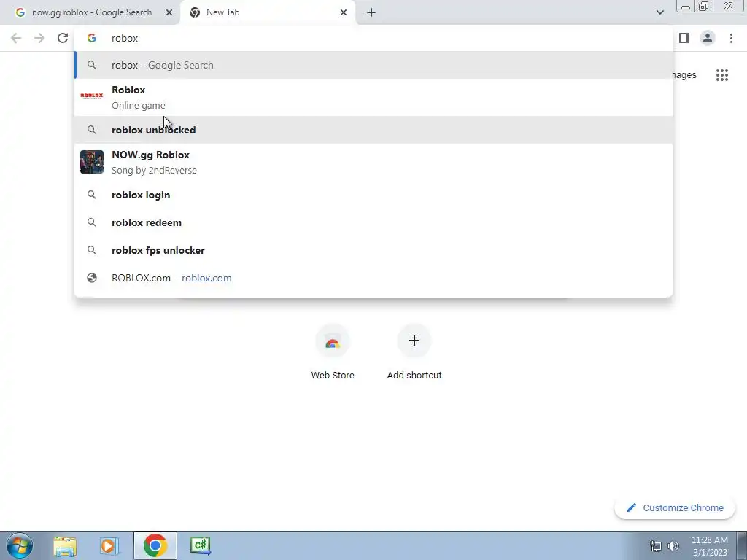This screenshot has width=747, height=560.
Task: Close the New Tab tab
Action: (344, 12)
